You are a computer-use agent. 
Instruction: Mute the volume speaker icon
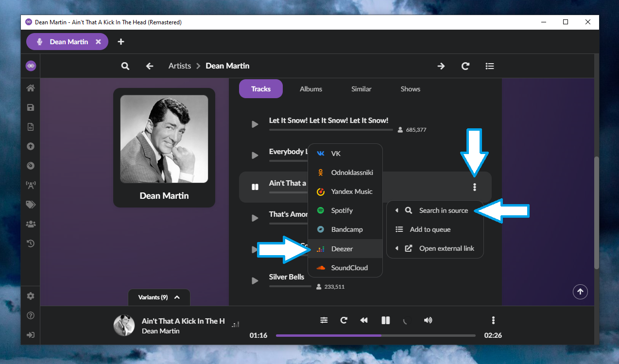[428, 320]
